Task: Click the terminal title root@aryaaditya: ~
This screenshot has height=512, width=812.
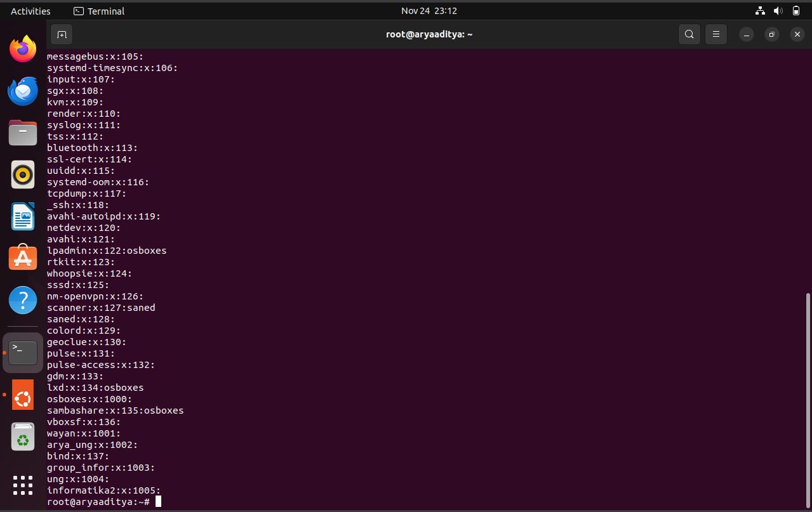Action: (429, 34)
